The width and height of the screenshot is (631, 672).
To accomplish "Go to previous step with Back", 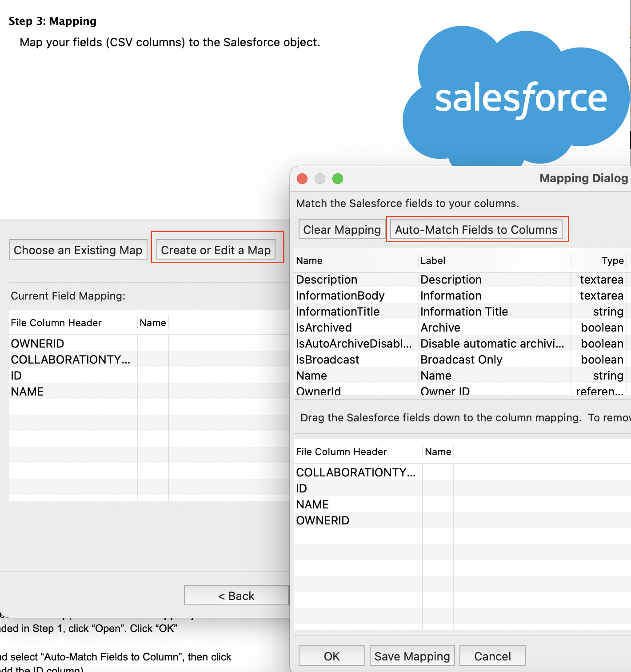I will 236,596.
